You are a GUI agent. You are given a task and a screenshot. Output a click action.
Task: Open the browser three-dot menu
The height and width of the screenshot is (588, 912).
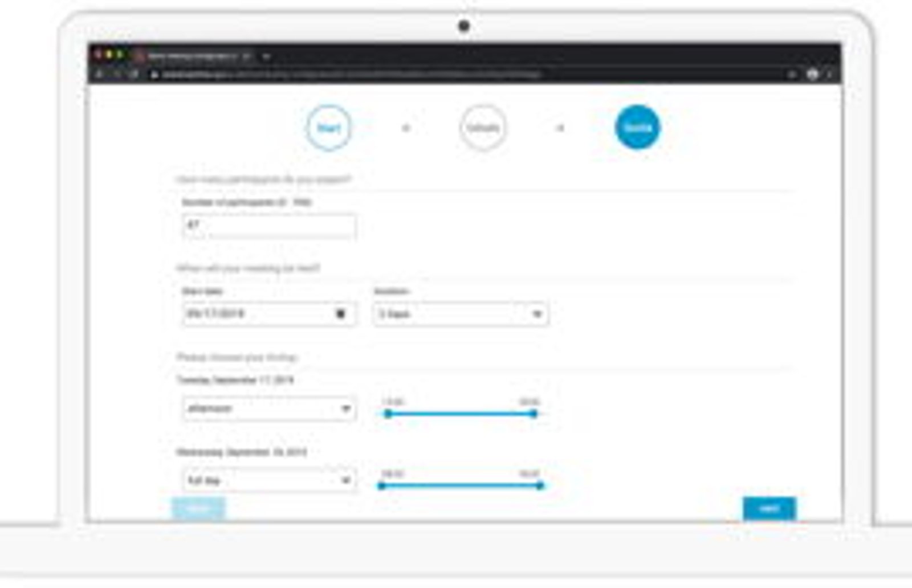829,74
